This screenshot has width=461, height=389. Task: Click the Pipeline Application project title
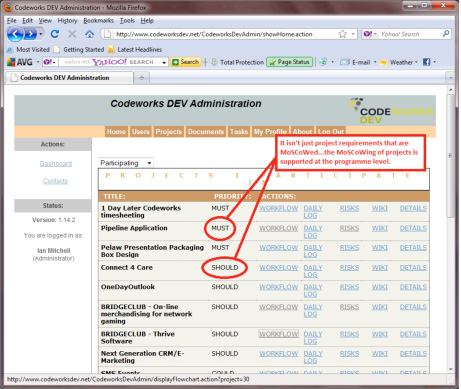[134, 228]
